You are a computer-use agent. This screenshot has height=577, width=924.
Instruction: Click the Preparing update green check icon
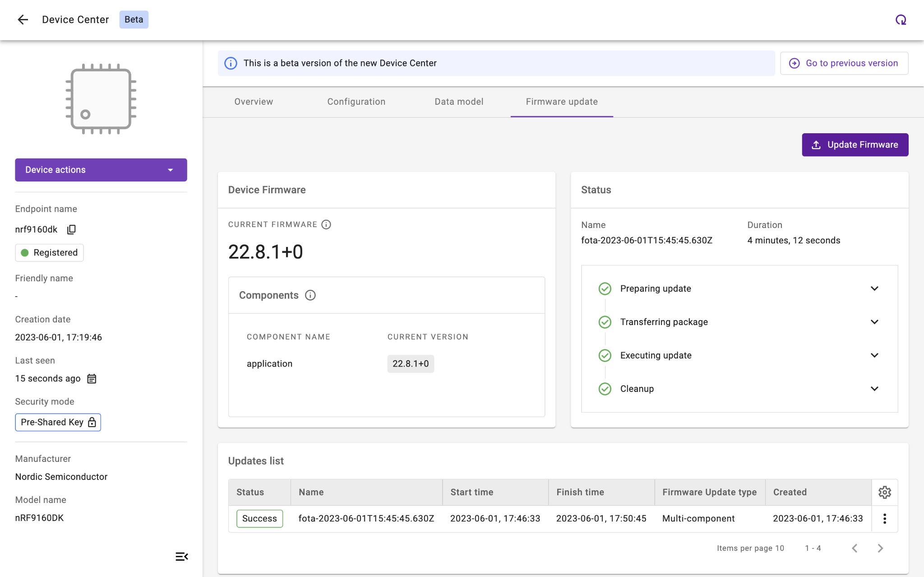[x=605, y=288]
